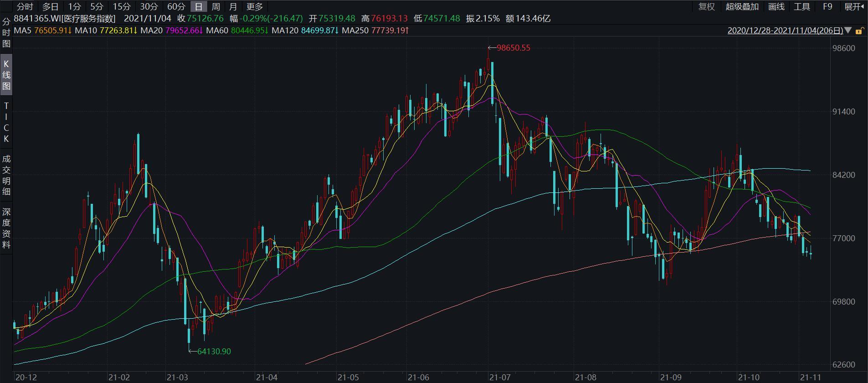Select K线图 in left sidebar

point(6,75)
